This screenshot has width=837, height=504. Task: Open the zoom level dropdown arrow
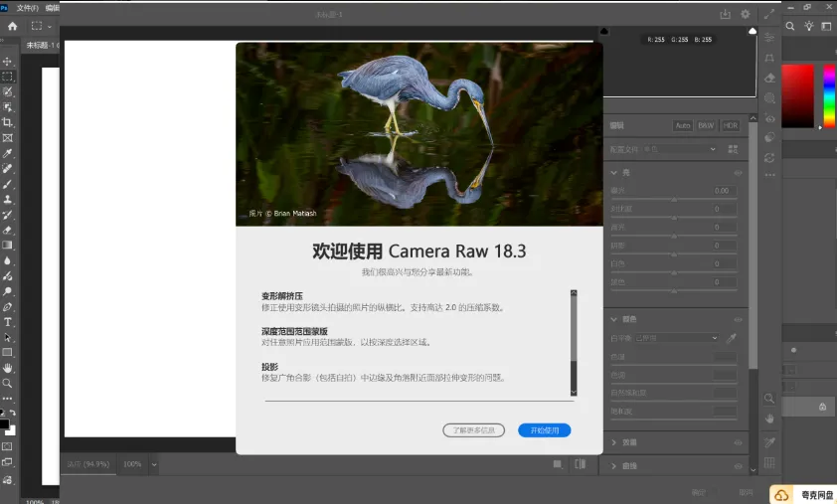tap(154, 464)
